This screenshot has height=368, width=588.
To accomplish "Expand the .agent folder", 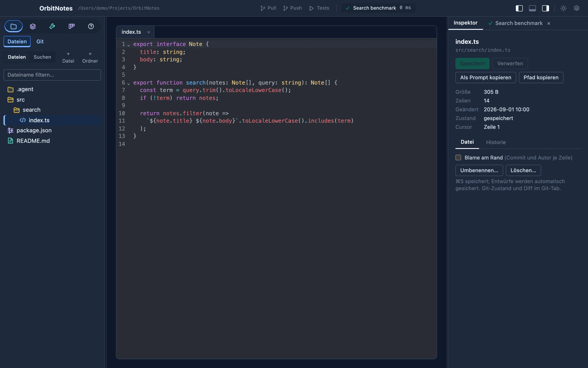I will [x=52, y=89].
